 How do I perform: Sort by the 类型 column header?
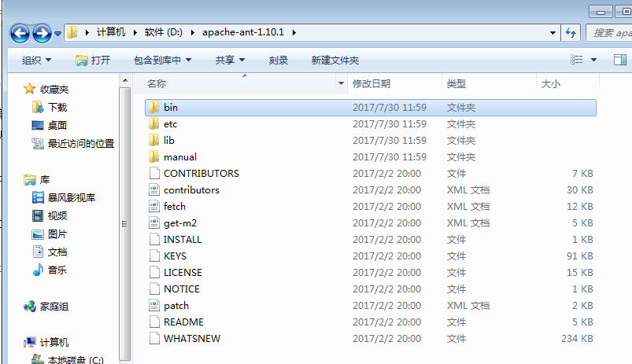489,84
